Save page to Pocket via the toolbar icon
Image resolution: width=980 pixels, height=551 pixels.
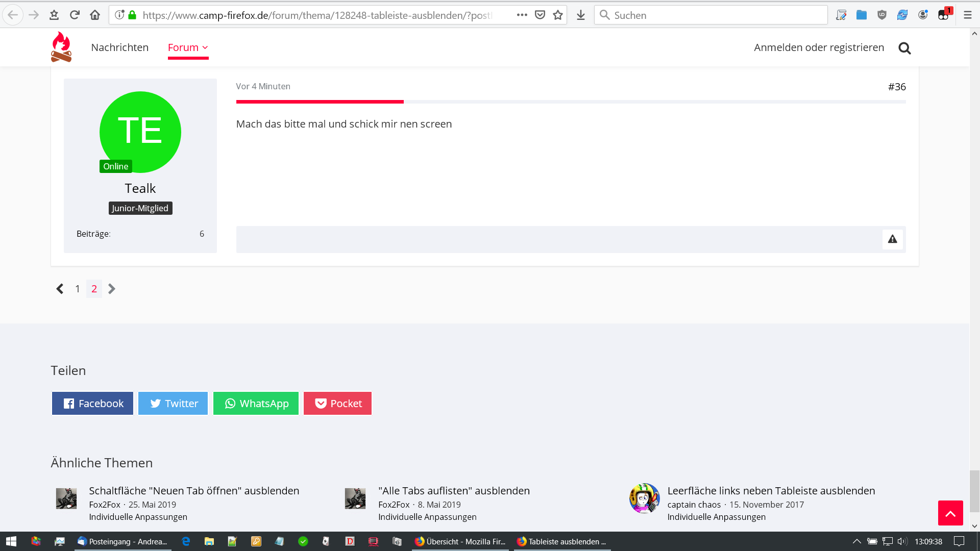[x=540, y=15]
